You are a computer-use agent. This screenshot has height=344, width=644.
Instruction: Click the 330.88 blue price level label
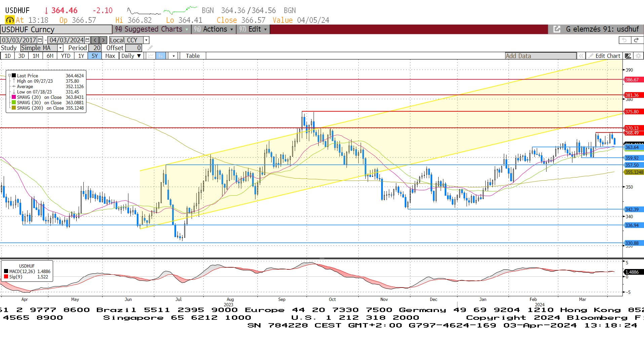tap(633, 243)
